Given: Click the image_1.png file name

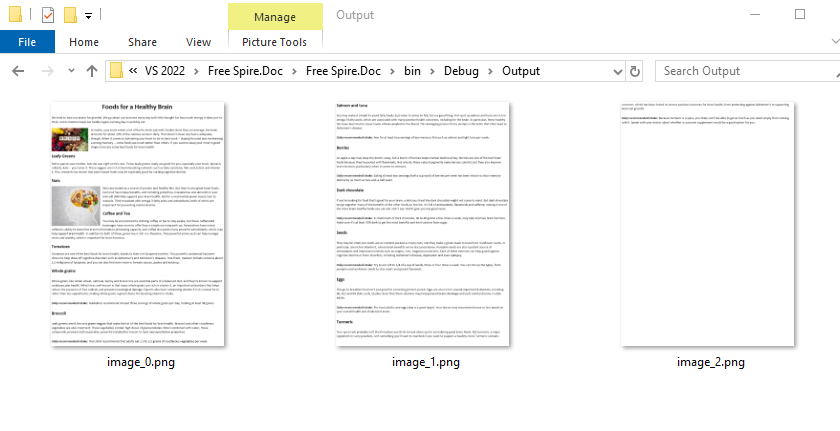Looking at the screenshot, I should (x=425, y=362).
